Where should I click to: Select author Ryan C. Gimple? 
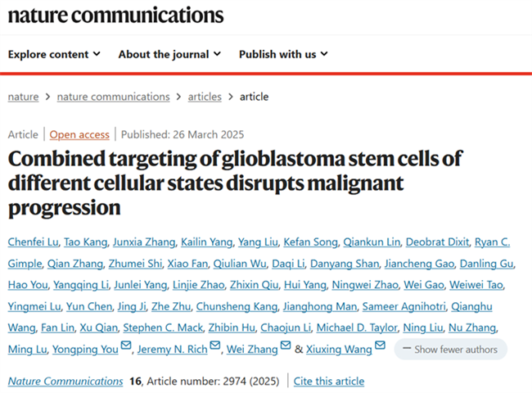tap(492, 242)
